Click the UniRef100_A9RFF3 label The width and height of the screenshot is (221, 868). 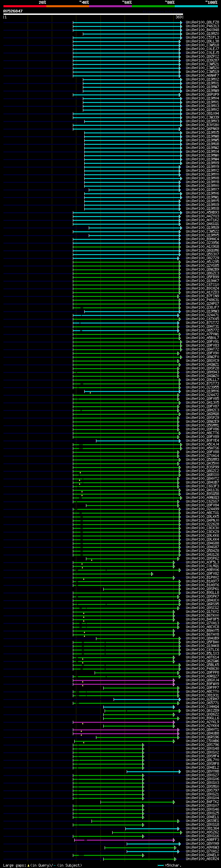[x=202, y=840]
